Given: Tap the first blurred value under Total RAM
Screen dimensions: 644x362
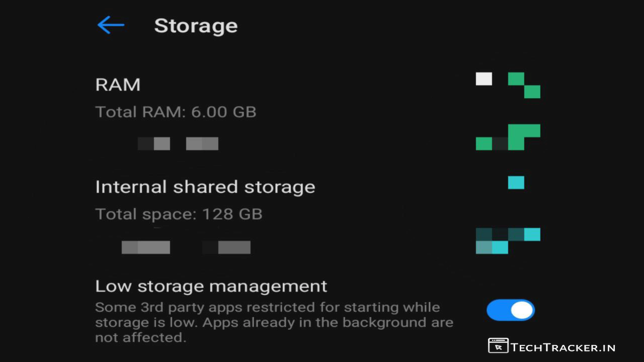Looking at the screenshot, I should tap(154, 144).
